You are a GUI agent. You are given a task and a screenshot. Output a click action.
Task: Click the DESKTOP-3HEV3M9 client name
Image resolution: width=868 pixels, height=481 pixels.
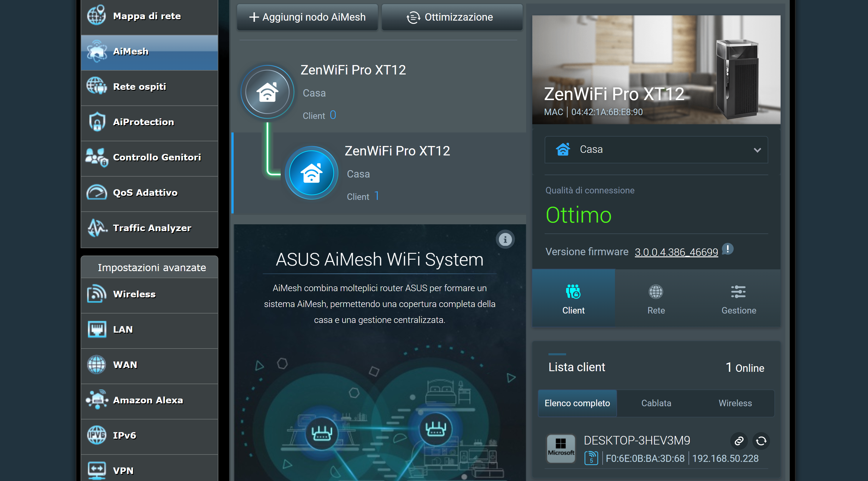637,440
